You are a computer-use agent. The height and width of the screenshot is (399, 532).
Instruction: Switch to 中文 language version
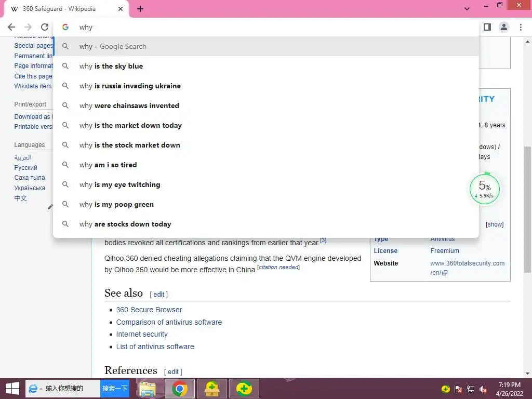pos(20,198)
